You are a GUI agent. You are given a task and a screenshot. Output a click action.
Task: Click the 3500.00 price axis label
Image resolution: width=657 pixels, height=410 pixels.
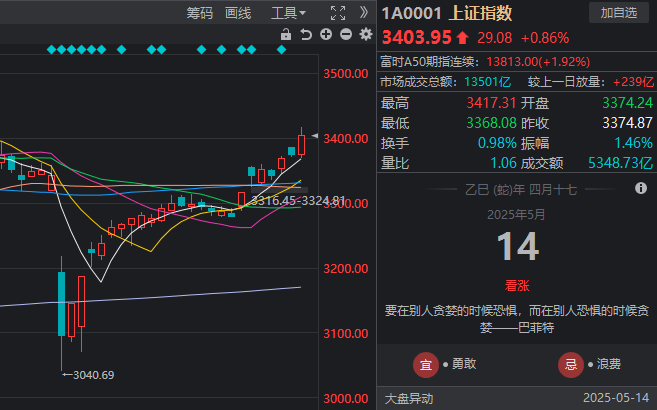[346, 74]
